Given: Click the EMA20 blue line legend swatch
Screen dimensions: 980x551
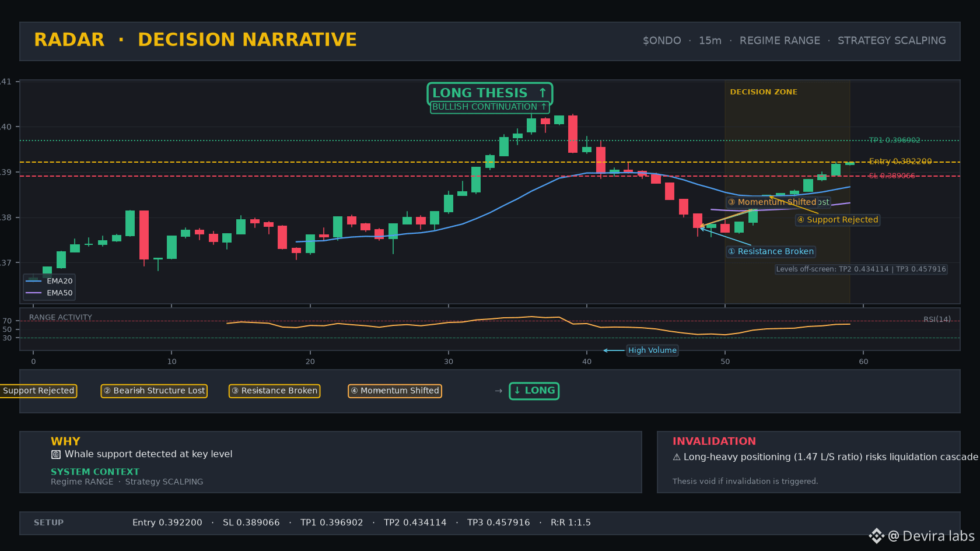Looking at the screenshot, I should pyautogui.click(x=34, y=281).
